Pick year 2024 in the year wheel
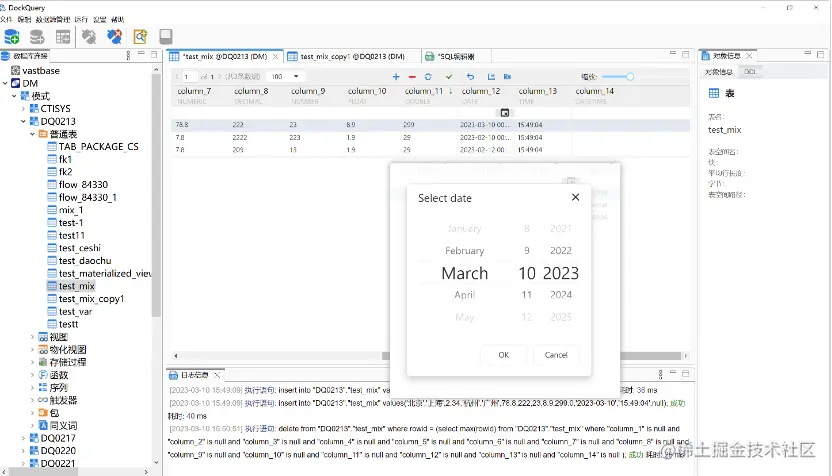 click(561, 295)
